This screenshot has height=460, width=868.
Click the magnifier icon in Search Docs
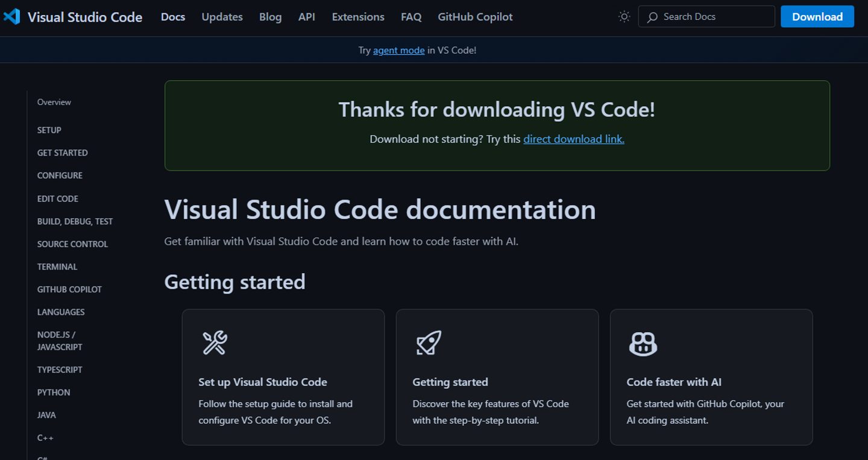[652, 17]
